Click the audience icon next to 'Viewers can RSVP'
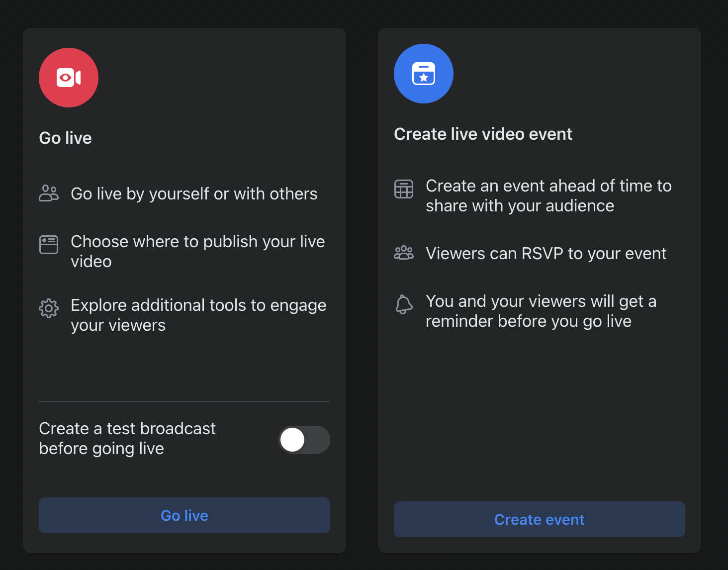 tap(404, 253)
